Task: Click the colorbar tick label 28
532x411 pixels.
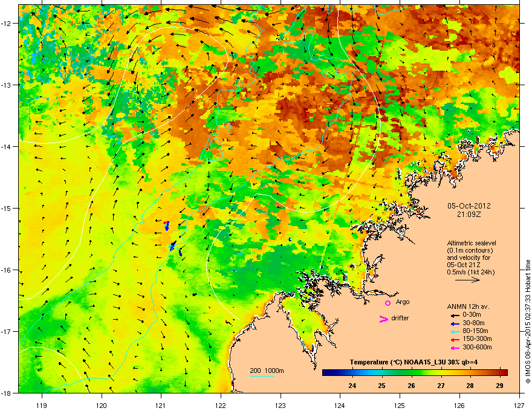Action: pyautogui.click(x=470, y=386)
